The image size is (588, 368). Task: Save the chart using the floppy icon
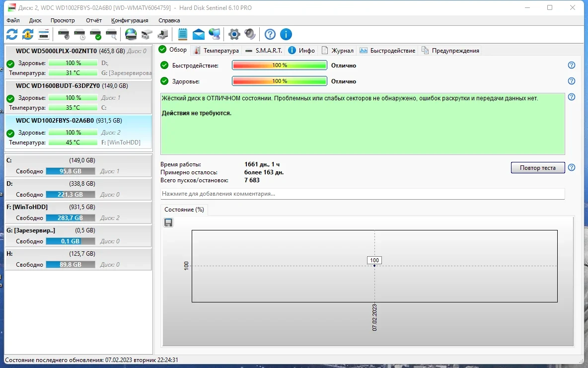tap(168, 222)
